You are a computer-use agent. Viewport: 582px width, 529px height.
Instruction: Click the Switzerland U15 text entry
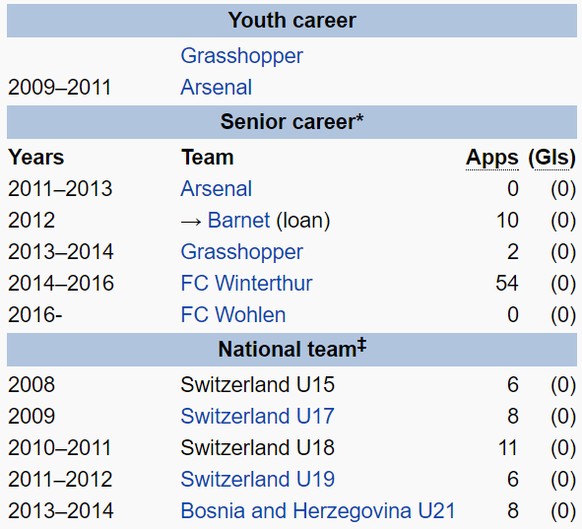point(257,384)
